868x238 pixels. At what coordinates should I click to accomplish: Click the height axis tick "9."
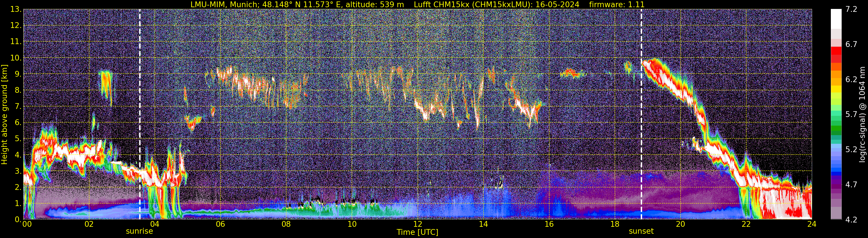point(18,74)
